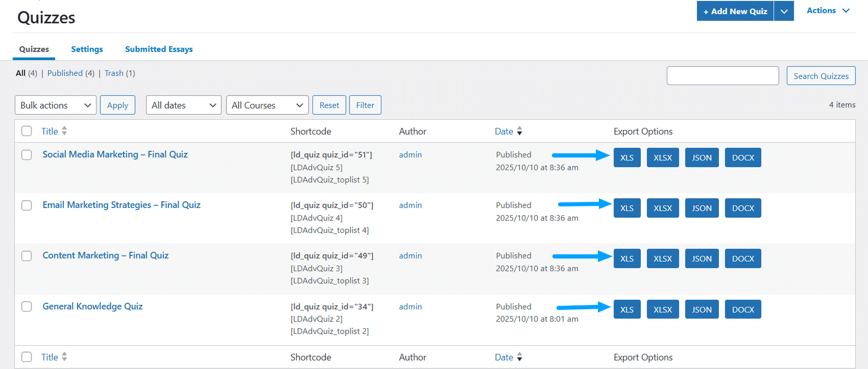868x369 pixels.
Task: Open the Add New Quiz dropdown arrow
Action: 784,11
